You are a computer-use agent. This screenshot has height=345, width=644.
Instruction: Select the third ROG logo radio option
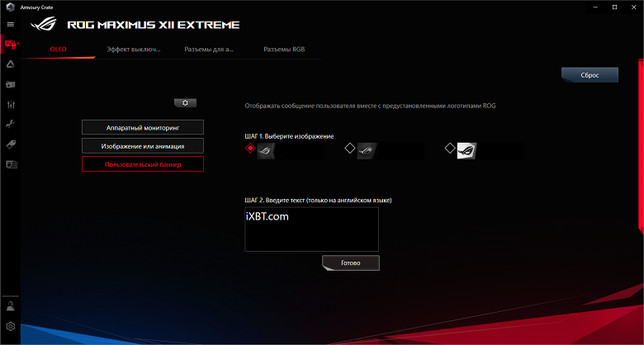point(450,149)
